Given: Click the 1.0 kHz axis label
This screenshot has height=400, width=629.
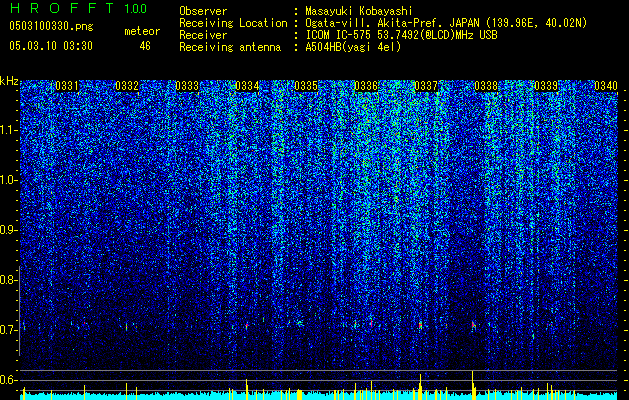Looking at the screenshot, I should click(x=7, y=181).
